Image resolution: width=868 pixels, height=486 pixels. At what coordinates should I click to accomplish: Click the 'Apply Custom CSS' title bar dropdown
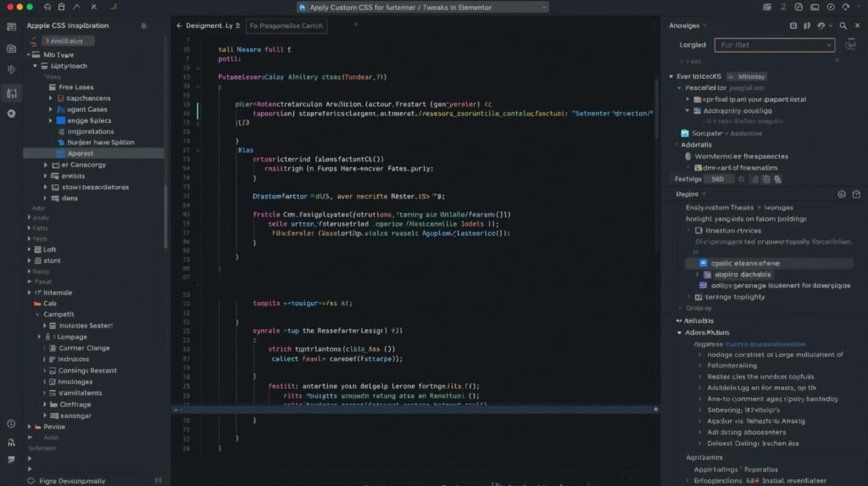[x=423, y=7]
